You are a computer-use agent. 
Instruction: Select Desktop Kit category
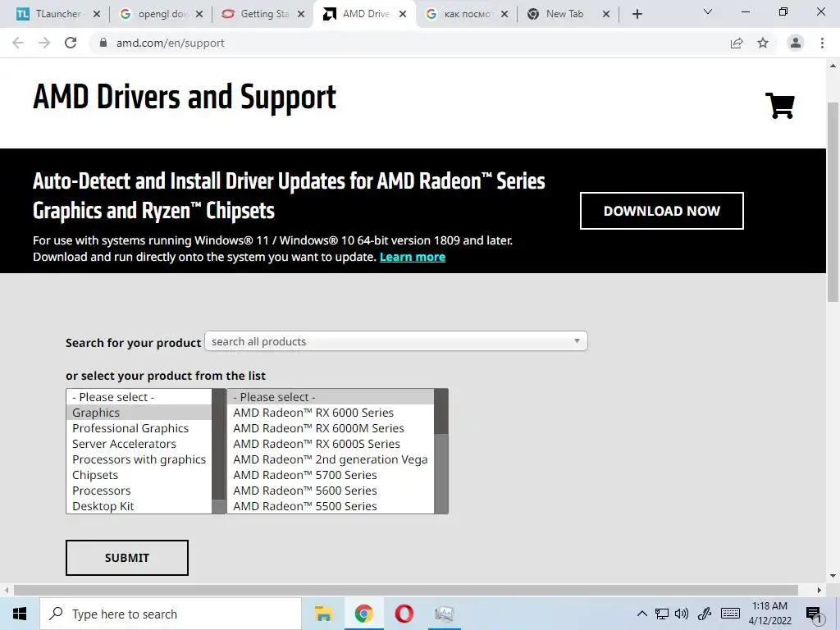click(139, 505)
